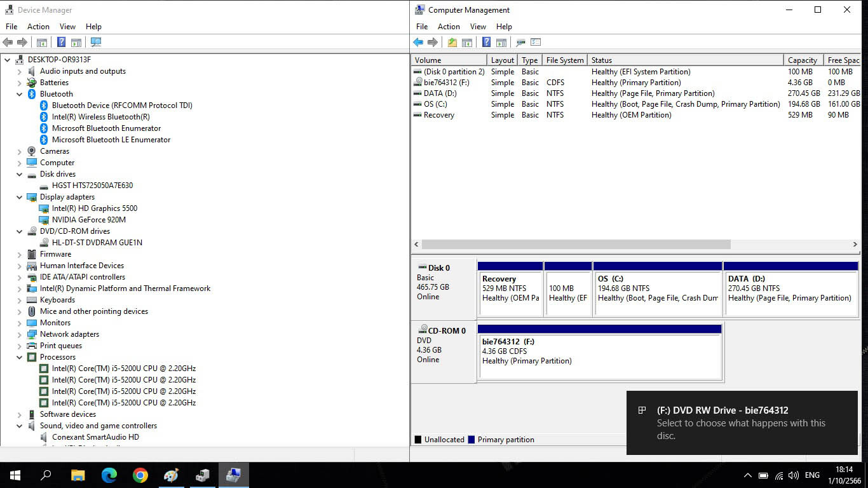The height and width of the screenshot is (488, 868).
Task: Click right arrow of volume list scrollbar
Action: pyautogui.click(x=855, y=244)
